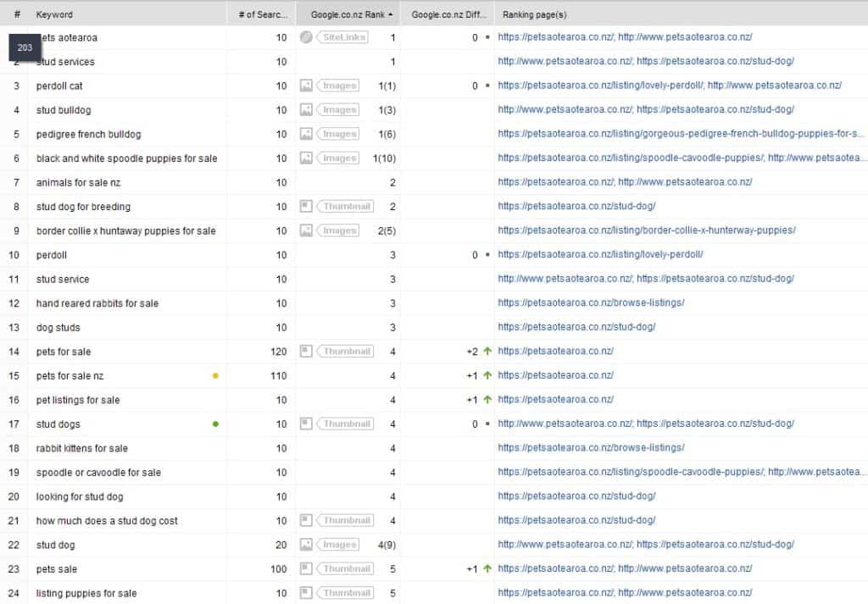
Task: Select keyword 'spoodle or cavoodle for sale'
Action: pyautogui.click(x=98, y=473)
